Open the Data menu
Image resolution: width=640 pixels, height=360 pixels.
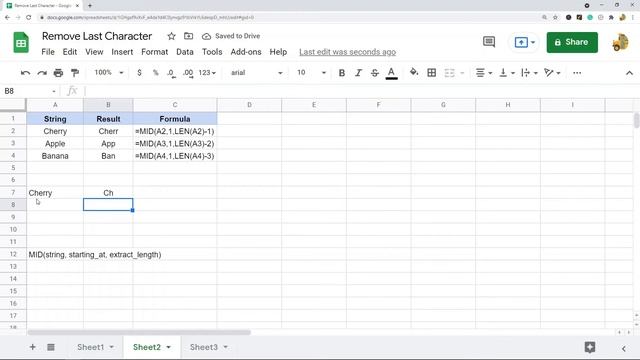click(x=184, y=52)
